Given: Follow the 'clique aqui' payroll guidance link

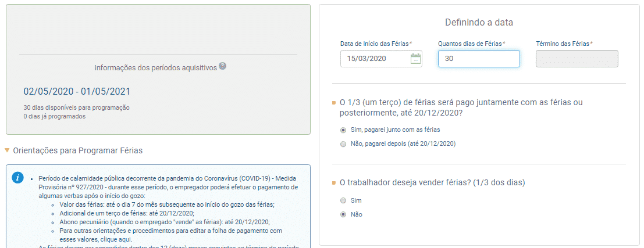Looking at the screenshot, I should pyautogui.click(x=116, y=239).
